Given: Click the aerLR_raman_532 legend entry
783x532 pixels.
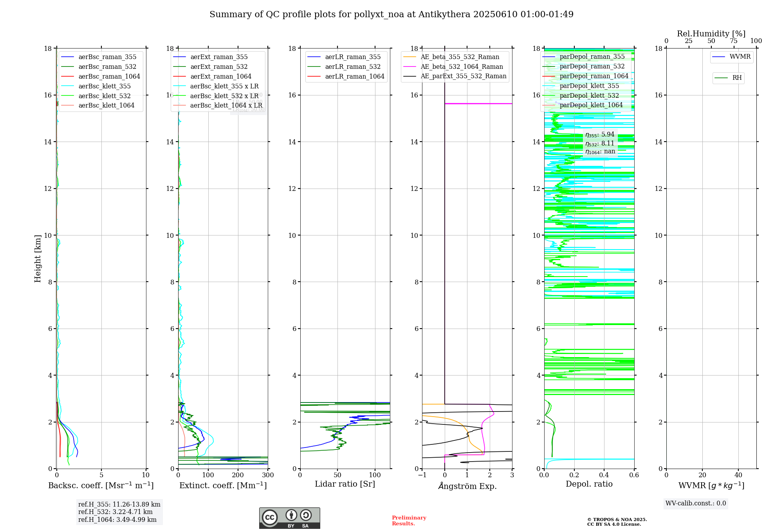Looking at the screenshot, I should pyautogui.click(x=345, y=67).
